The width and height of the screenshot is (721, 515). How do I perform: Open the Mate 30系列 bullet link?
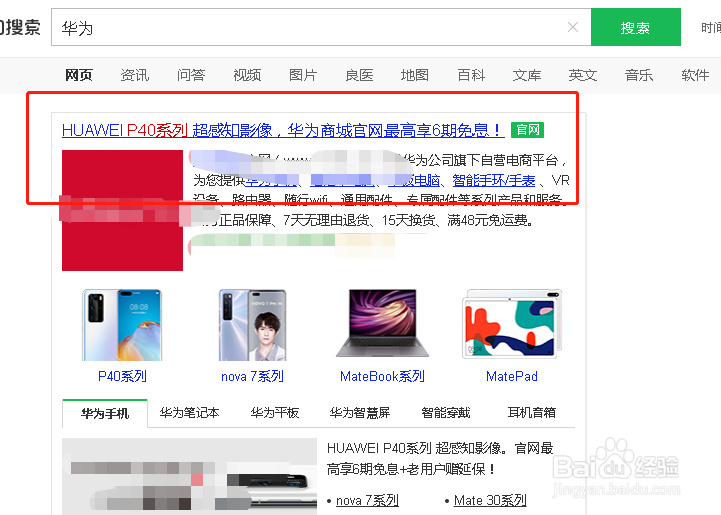pos(490,500)
